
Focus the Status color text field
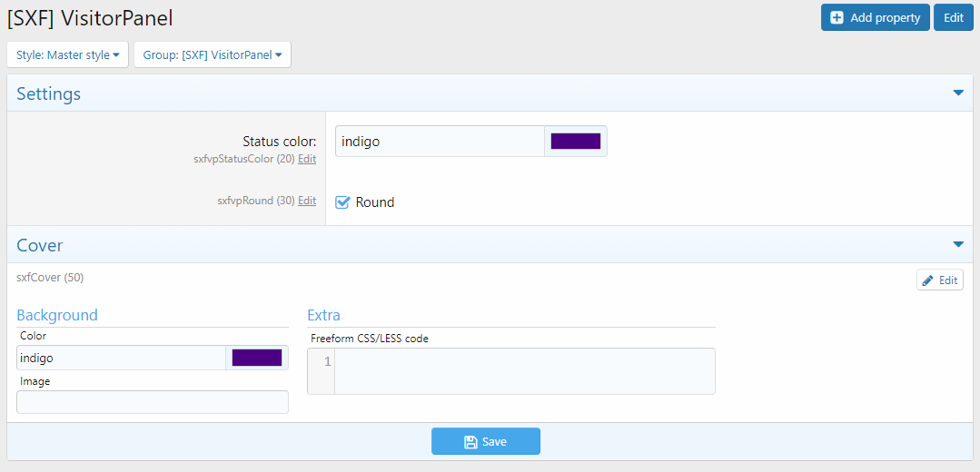tap(440, 142)
